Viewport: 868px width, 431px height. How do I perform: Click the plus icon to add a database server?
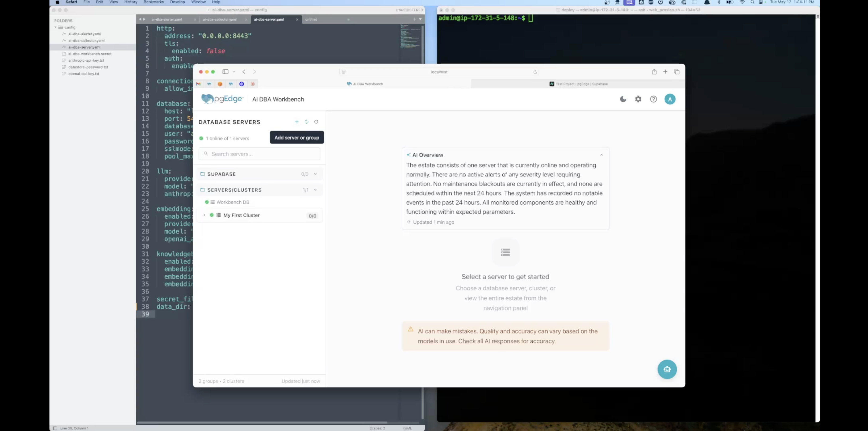(297, 122)
